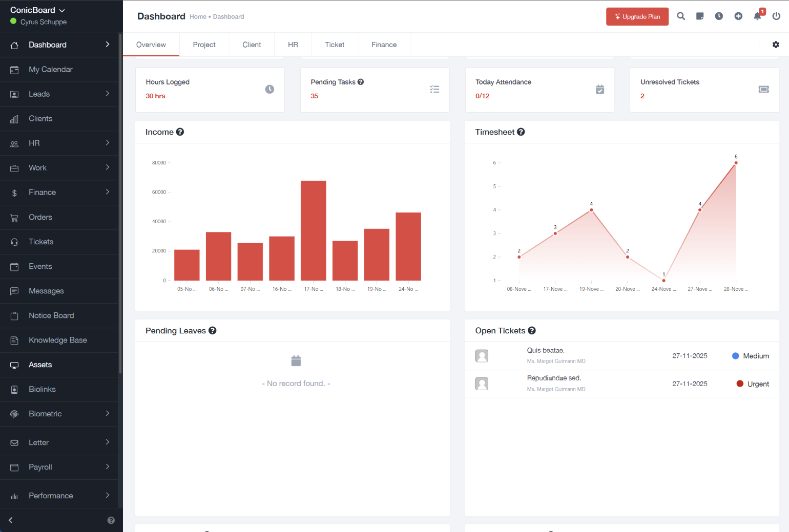Open the search icon in header

pyautogui.click(x=681, y=16)
